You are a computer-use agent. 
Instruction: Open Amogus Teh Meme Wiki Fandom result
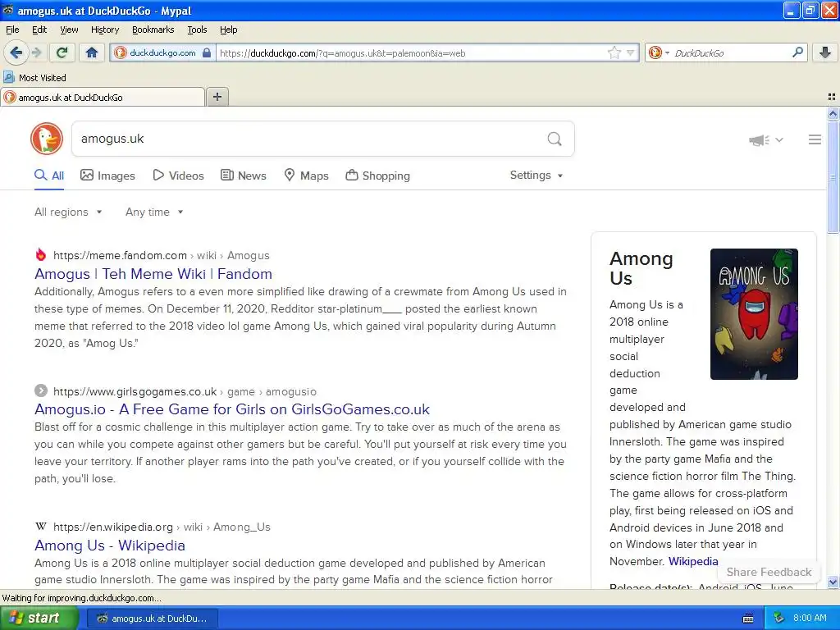[x=153, y=274]
